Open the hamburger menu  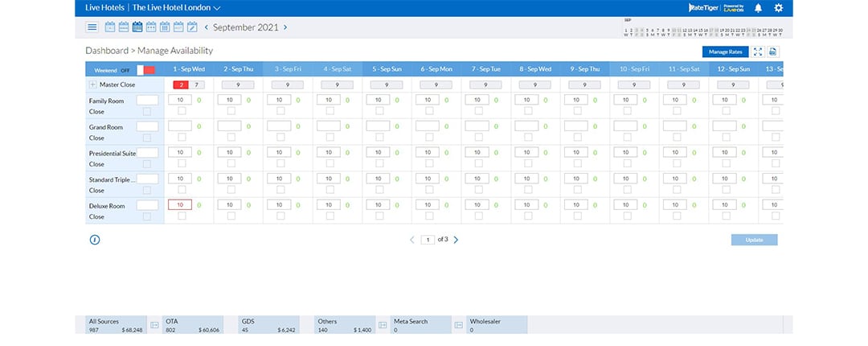coord(92,27)
